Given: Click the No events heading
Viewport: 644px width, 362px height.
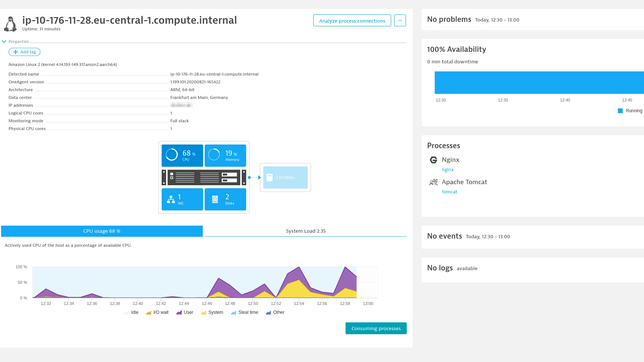Looking at the screenshot, I should (445, 236).
